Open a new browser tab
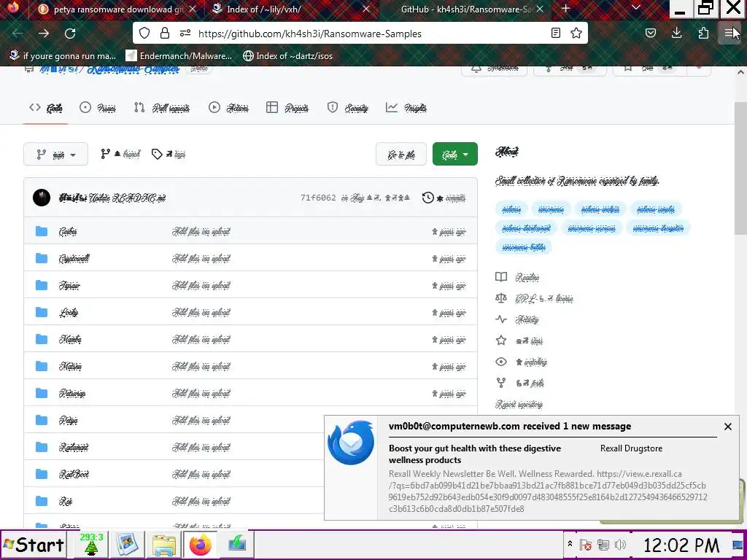747x560 pixels. [566, 9]
